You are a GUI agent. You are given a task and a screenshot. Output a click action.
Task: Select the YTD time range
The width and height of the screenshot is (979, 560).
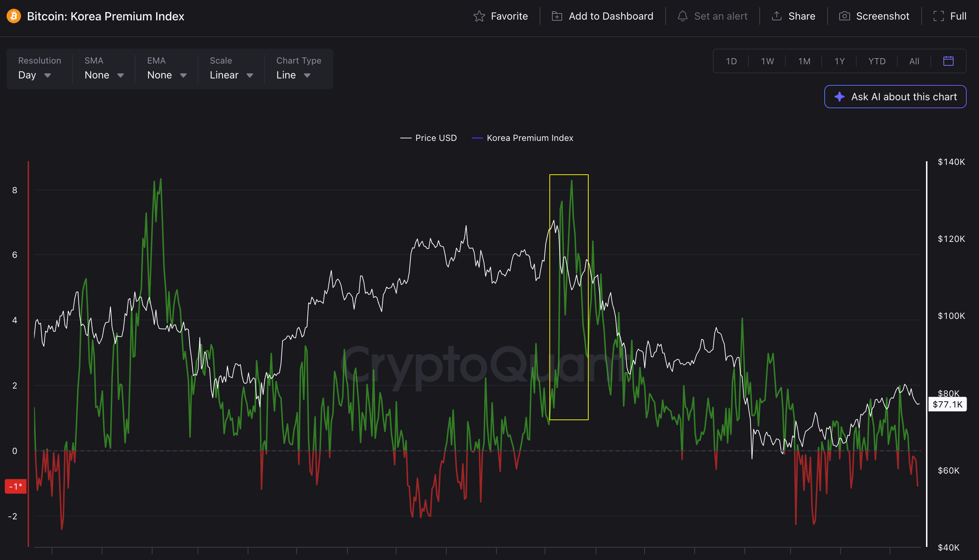pyautogui.click(x=877, y=61)
